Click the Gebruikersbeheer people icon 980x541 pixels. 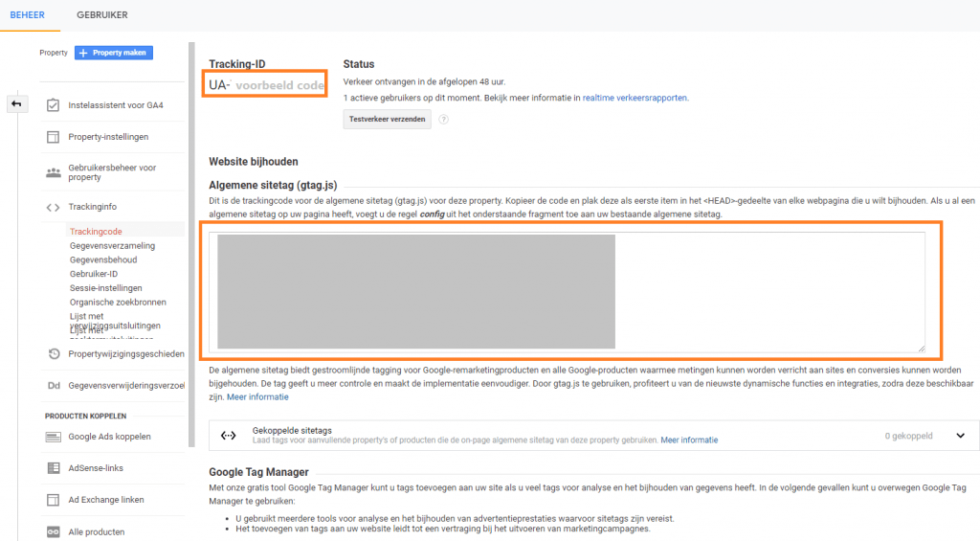(54, 172)
